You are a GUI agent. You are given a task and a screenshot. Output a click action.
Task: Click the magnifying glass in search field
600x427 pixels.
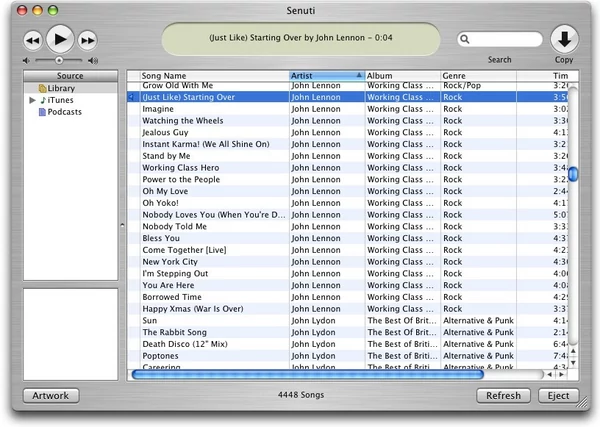click(x=465, y=39)
